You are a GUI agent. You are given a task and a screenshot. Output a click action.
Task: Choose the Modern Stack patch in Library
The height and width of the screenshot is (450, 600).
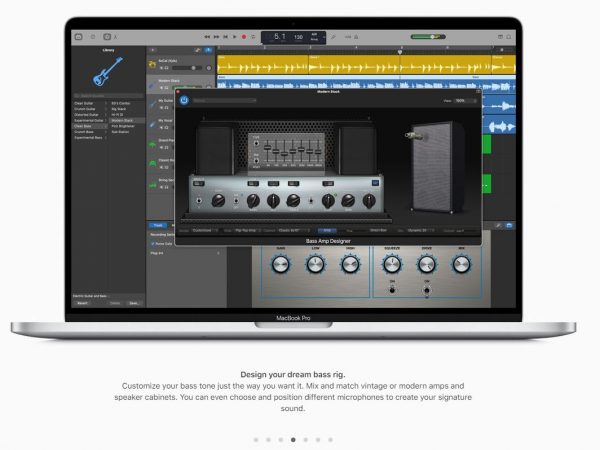[127, 121]
